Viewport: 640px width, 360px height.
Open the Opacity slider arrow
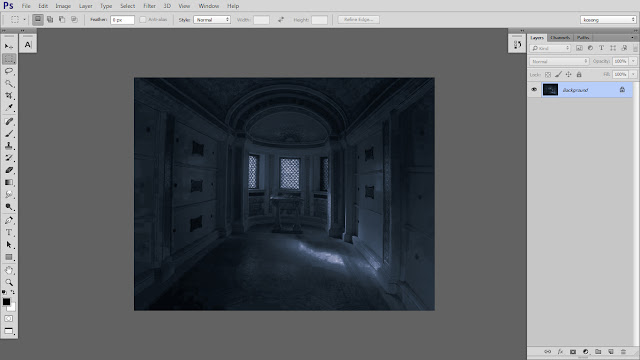coord(633,61)
